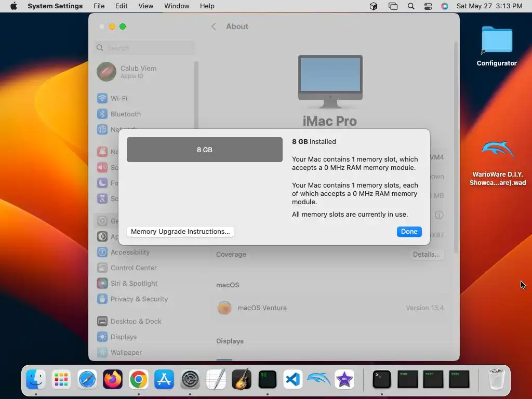This screenshot has width=532, height=399.
Task: Open Google Chrome from the Dock
Action: pos(138,379)
